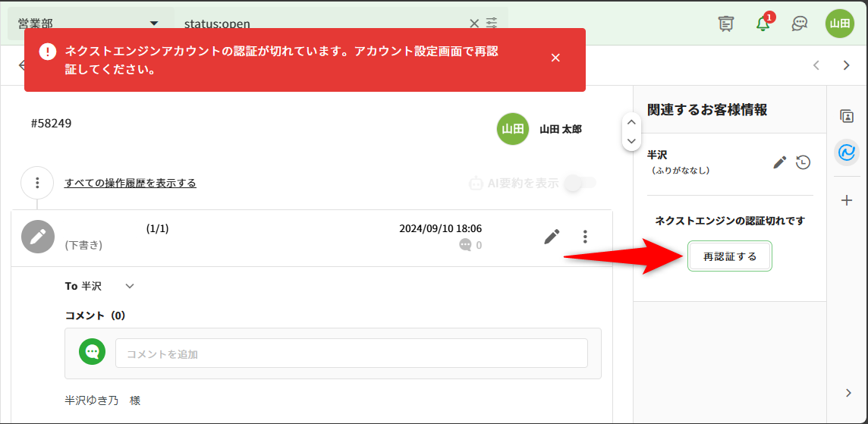The width and height of the screenshot is (868, 424).
Task: Click the search filter options icon
Action: (x=492, y=24)
